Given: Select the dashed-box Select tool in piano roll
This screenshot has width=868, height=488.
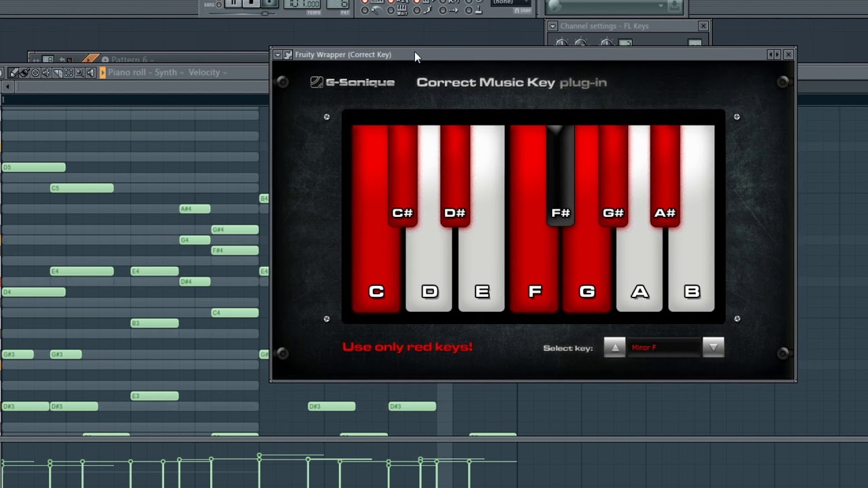Looking at the screenshot, I should pyautogui.click(x=68, y=73).
